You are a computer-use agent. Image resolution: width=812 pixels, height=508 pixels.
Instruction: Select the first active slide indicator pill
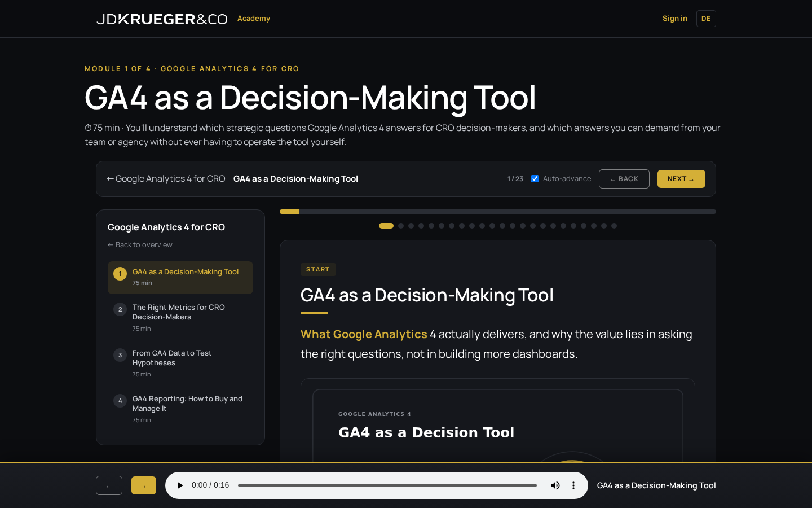tap(386, 226)
